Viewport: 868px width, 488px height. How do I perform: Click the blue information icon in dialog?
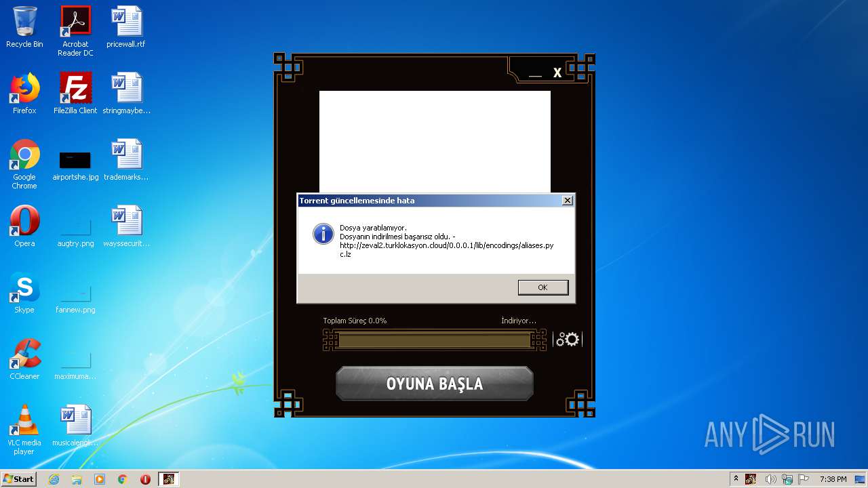[x=323, y=234]
